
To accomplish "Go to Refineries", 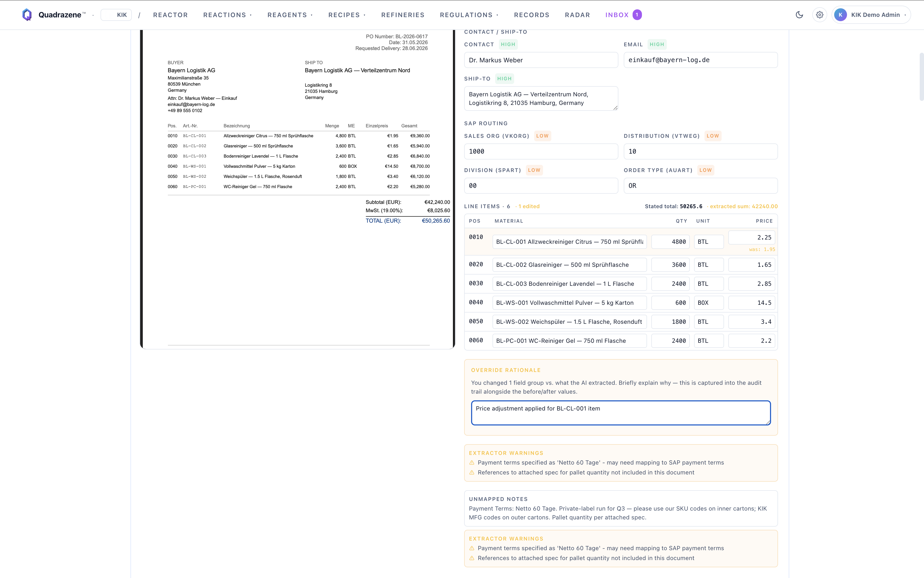I will point(403,15).
